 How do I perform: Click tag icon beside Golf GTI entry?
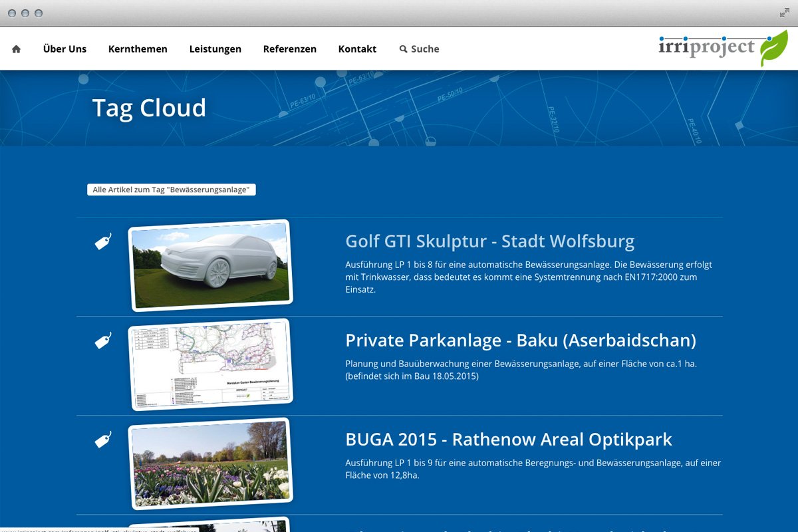coord(103,241)
